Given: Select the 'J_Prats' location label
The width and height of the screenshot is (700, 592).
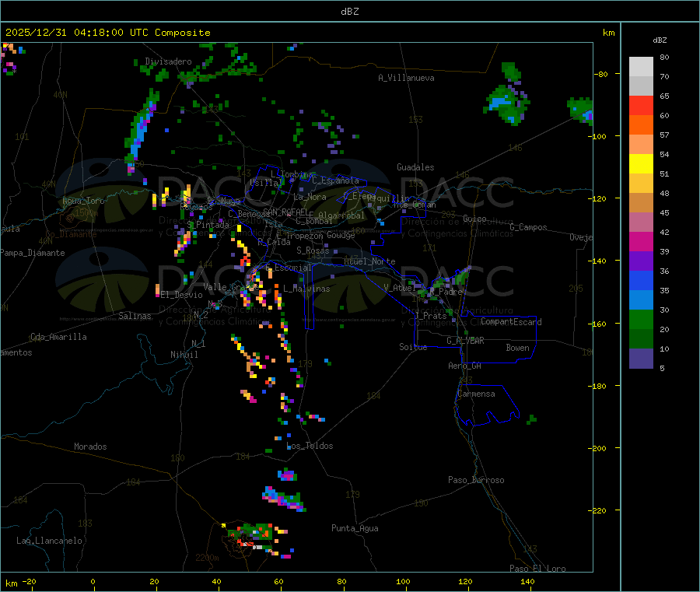Looking at the screenshot, I should [x=431, y=316].
